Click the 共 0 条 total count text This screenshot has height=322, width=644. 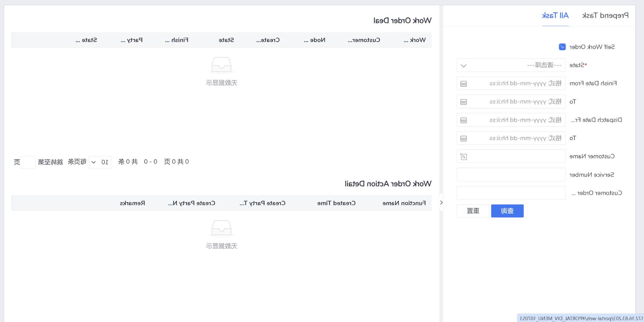tap(128, 162)
